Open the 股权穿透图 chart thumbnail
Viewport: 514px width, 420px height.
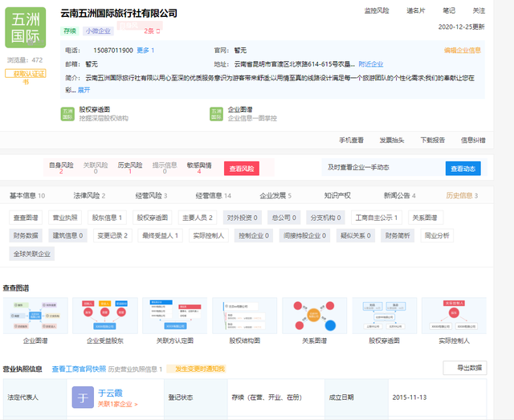[384, 316]
